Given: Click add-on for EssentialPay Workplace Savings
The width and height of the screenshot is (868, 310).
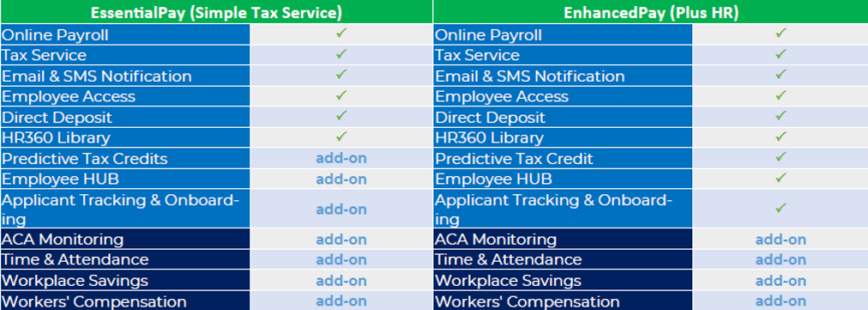Looking at the screenshot, I should click(x=341, y=281).
